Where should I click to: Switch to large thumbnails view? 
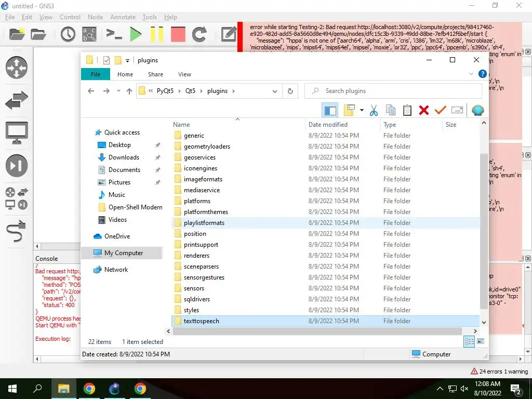coord(481,341)
